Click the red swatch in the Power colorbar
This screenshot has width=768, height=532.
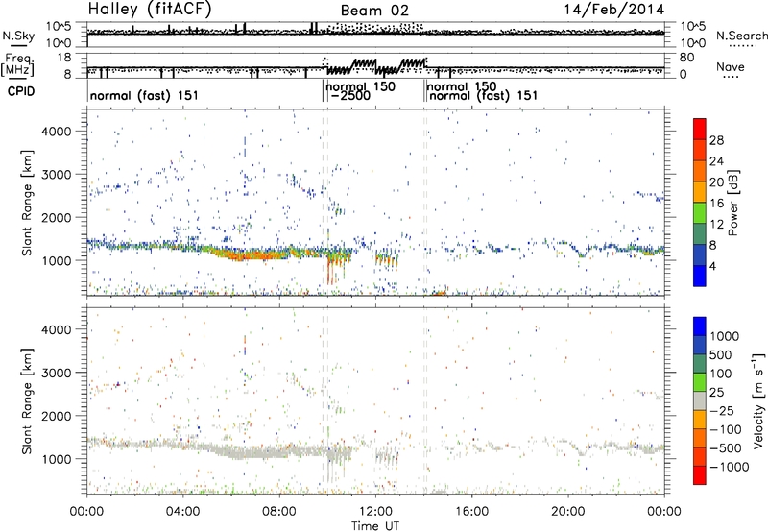coord(700,129)
